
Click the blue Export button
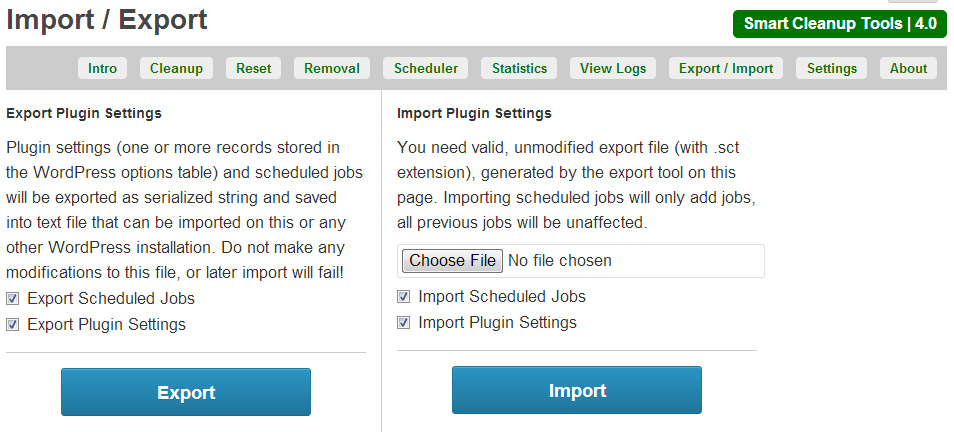[186, 392]
